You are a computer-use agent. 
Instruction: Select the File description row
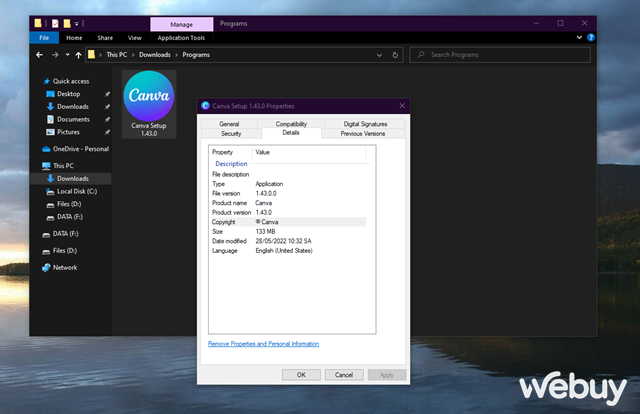(288, 174)
